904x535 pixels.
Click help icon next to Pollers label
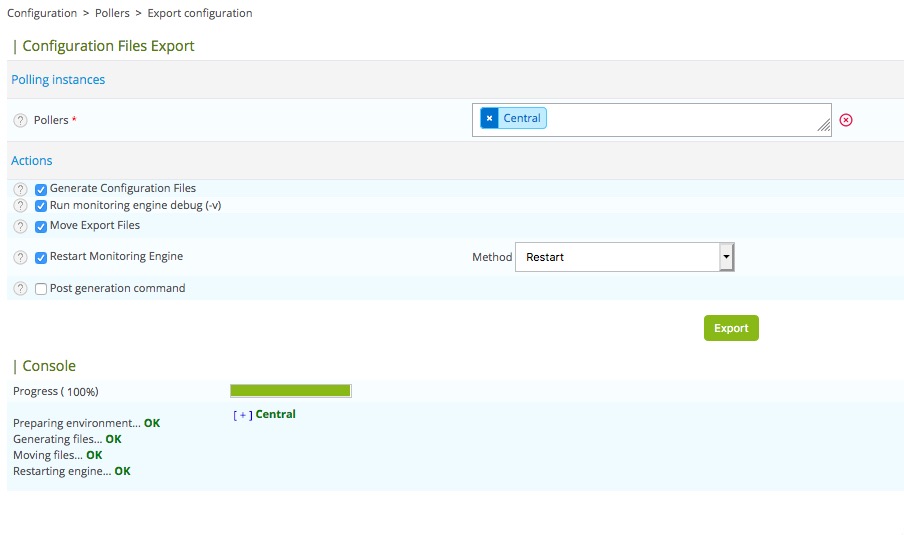coord(20,120)
